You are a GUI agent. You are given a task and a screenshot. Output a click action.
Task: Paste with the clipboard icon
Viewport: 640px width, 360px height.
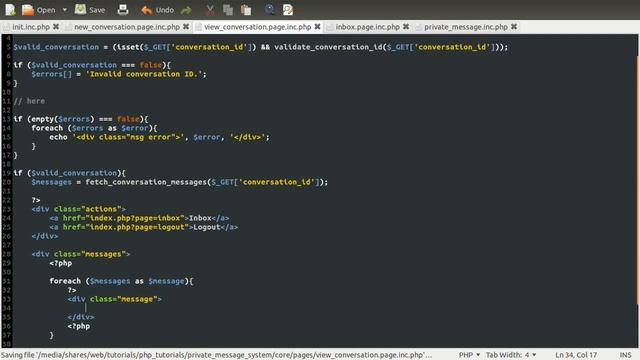click(x=246, y=10)
